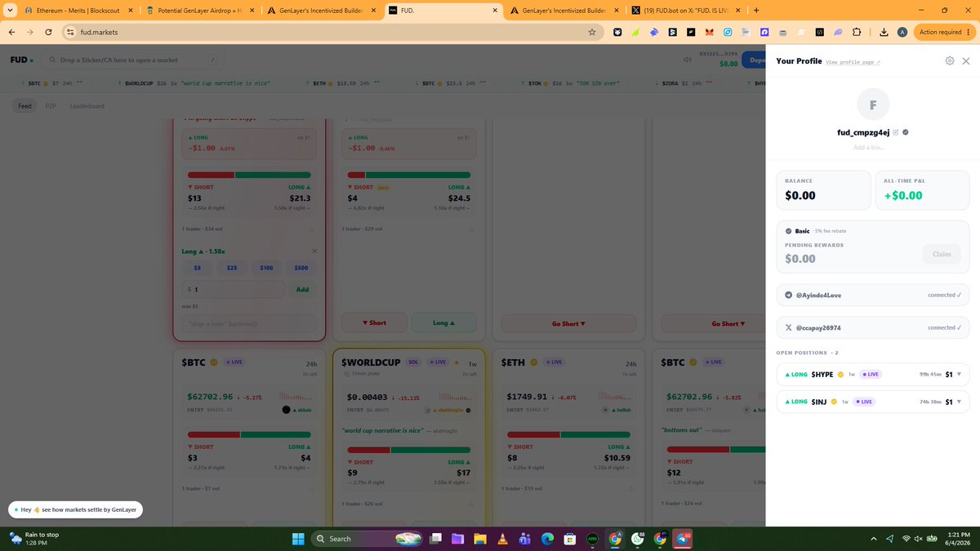Click the greyed-out Claim rewards button
The image size is (980, 551).
942,254
